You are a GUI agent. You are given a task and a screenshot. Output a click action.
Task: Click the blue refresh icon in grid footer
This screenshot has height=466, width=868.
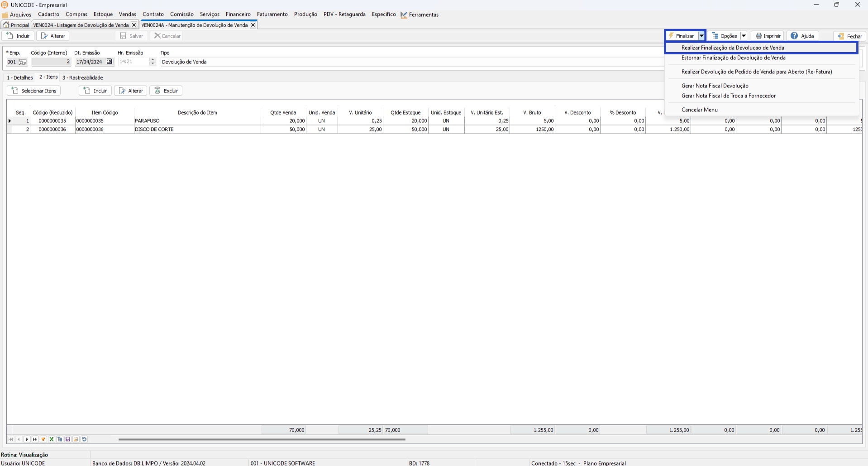(84, 439)
